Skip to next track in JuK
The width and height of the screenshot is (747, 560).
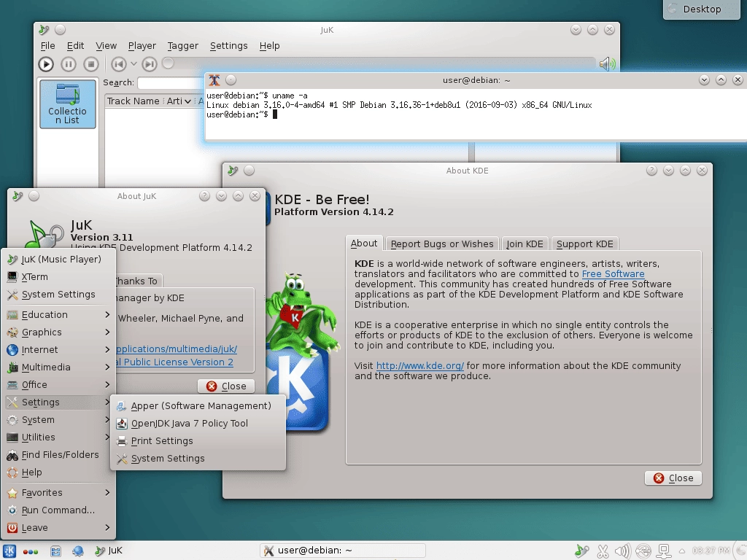point(149,64)
